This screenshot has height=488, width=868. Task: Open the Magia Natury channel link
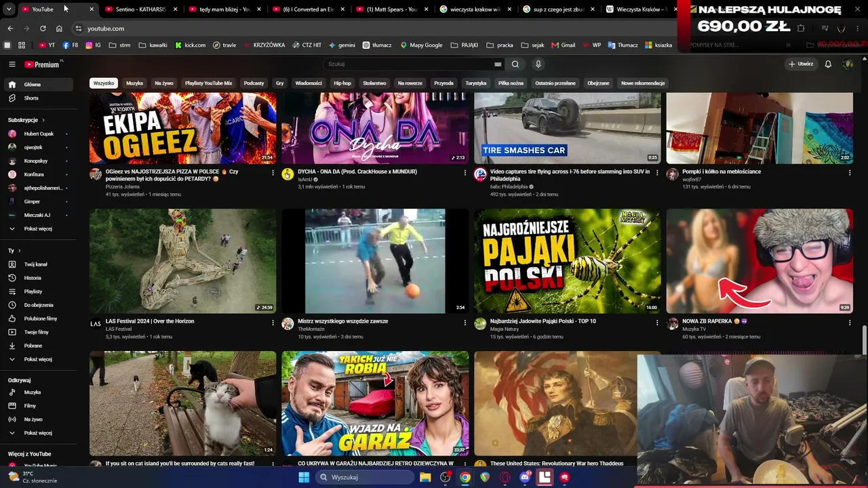(504, 329)
